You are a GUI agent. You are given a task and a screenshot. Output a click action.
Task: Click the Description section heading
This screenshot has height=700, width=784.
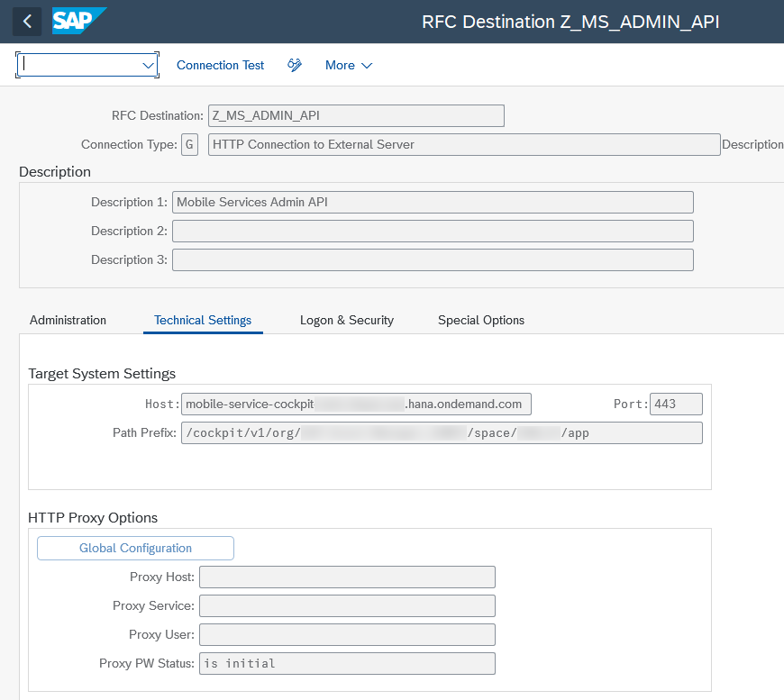[55, 171]
